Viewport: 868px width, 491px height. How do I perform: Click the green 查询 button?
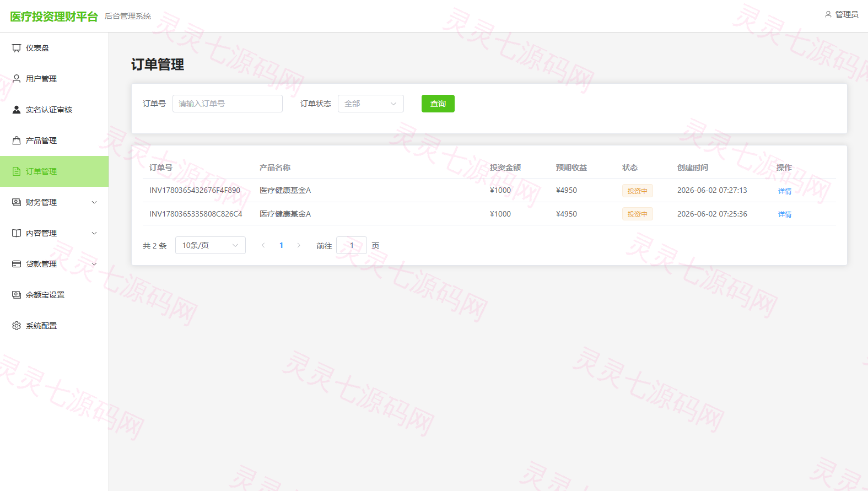click(438, 104)
